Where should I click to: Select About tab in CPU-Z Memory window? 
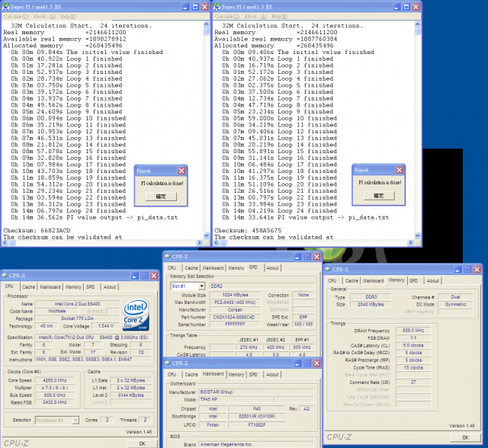click(433, 280)
